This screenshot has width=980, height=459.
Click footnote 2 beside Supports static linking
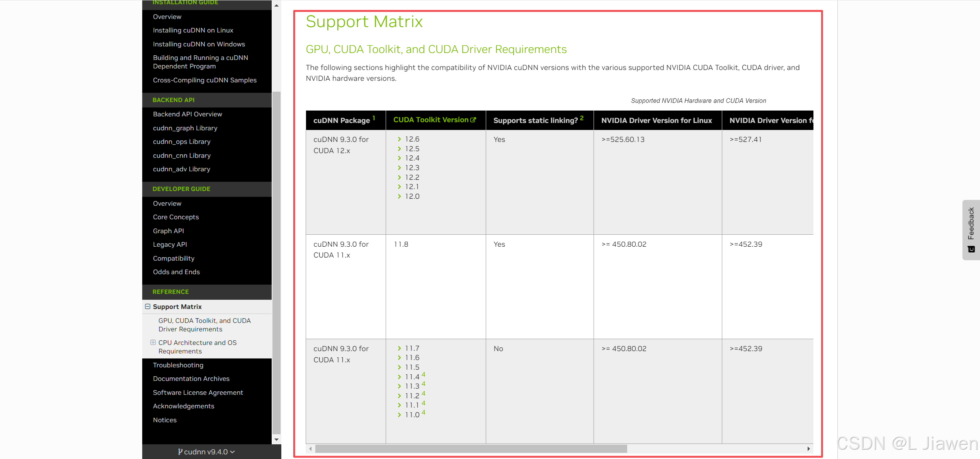pos(582,118)
